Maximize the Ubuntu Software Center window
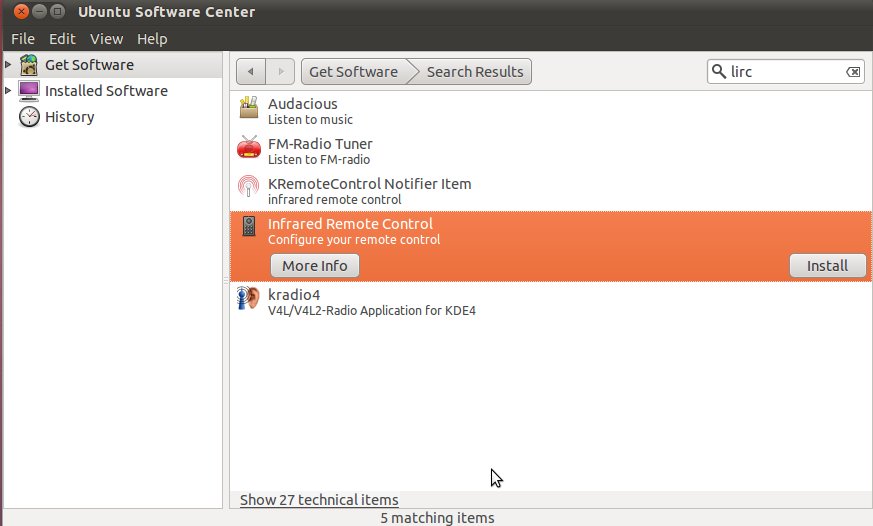873x526 pixels. 57,11
